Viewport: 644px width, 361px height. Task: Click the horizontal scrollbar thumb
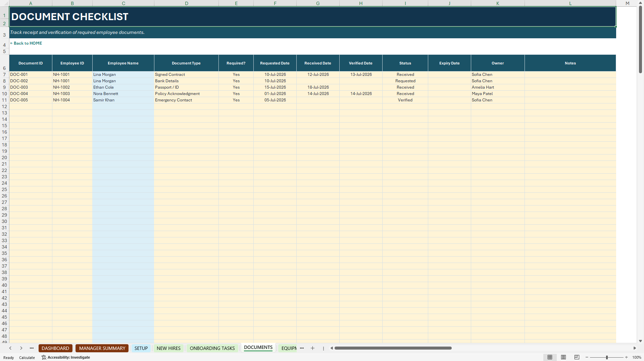(x=393, y=348)
